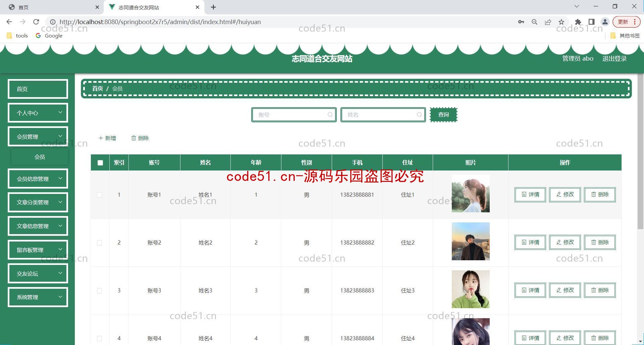Click 修改 for 账号1
The height and width of the screenshot is (345, 644).
pyautogui.click(x=565, y=195)
